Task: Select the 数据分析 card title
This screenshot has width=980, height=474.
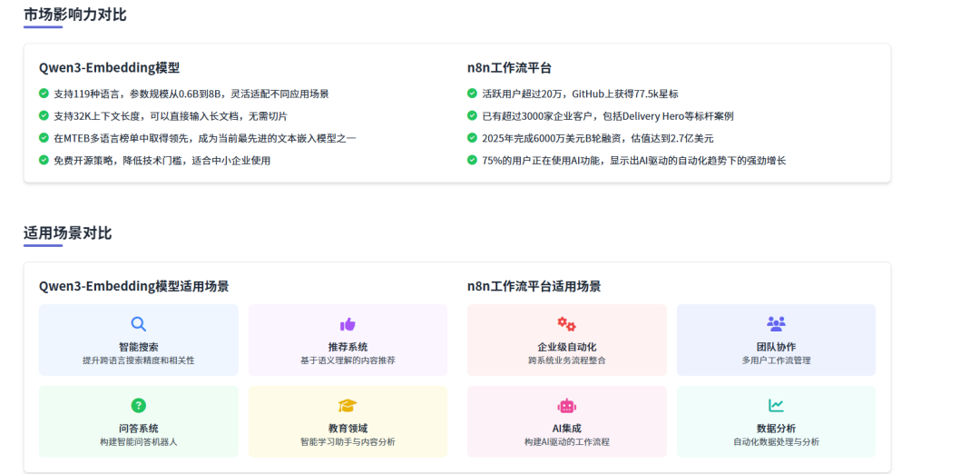Action: [x=776, y=429]
